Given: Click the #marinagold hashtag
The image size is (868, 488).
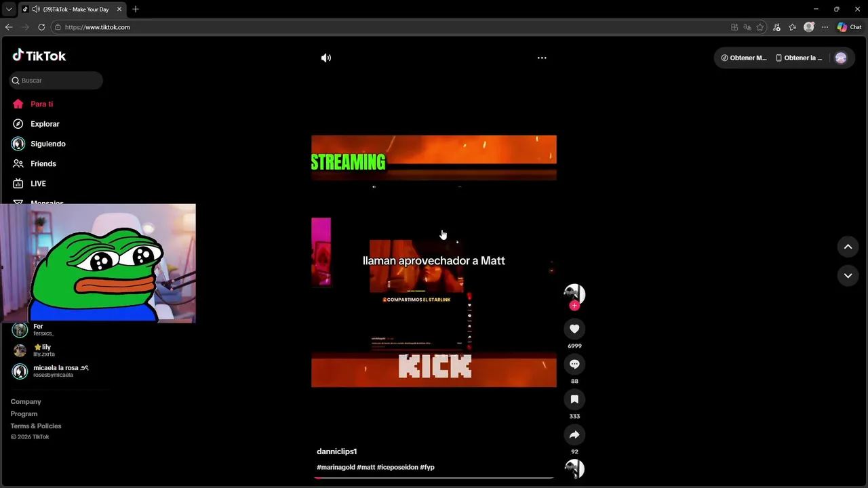Looking at the screenshot, I should coord(336,467).
